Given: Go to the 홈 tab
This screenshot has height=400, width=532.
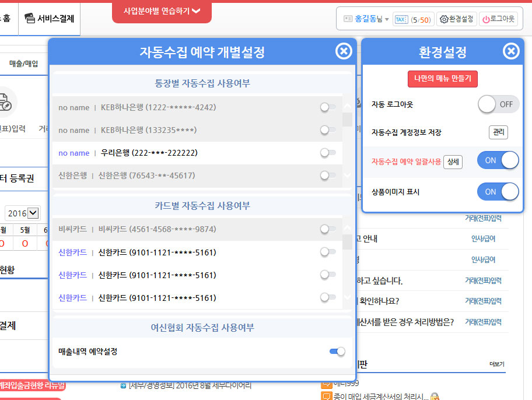Looking at the screenshot, I should click(6, 18).
